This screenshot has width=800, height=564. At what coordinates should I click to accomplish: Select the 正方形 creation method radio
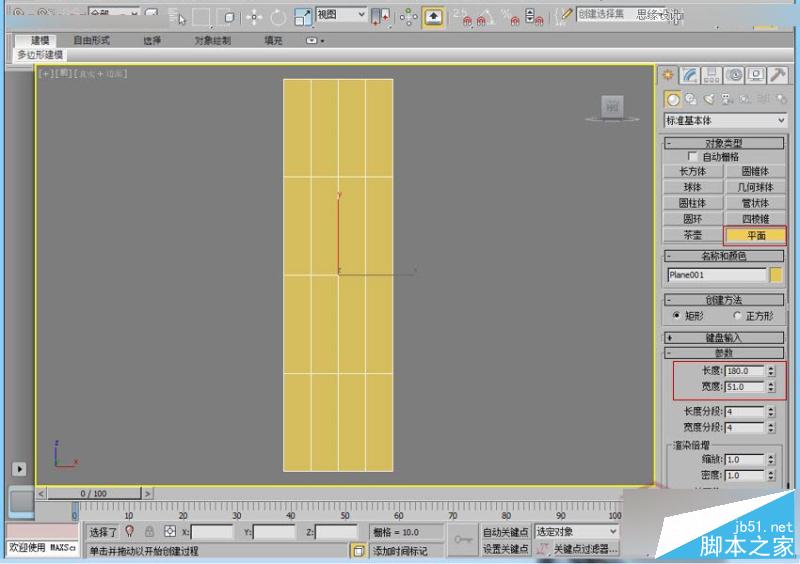(737, 315)
